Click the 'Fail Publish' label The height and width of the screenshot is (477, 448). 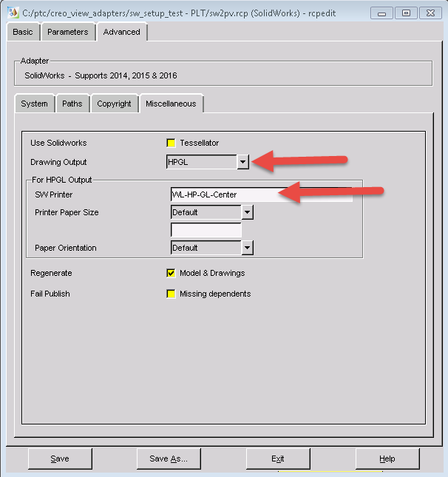click(x=50, y=294)
